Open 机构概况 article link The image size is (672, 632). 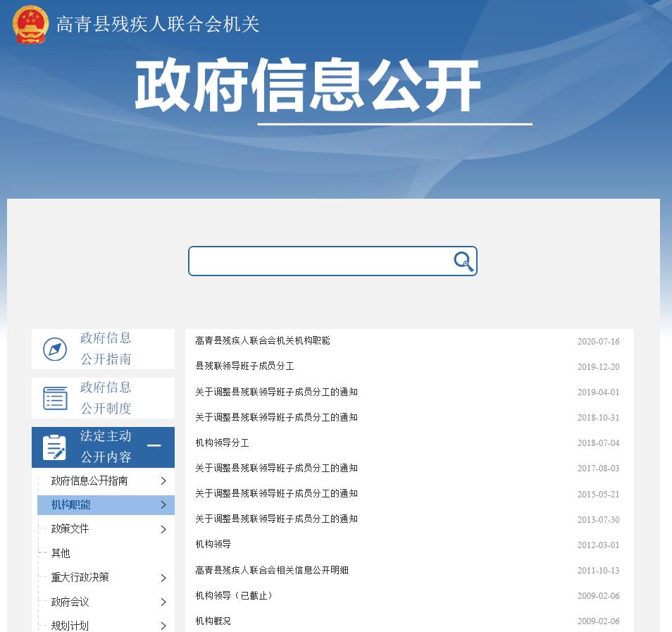coord(213,621)
